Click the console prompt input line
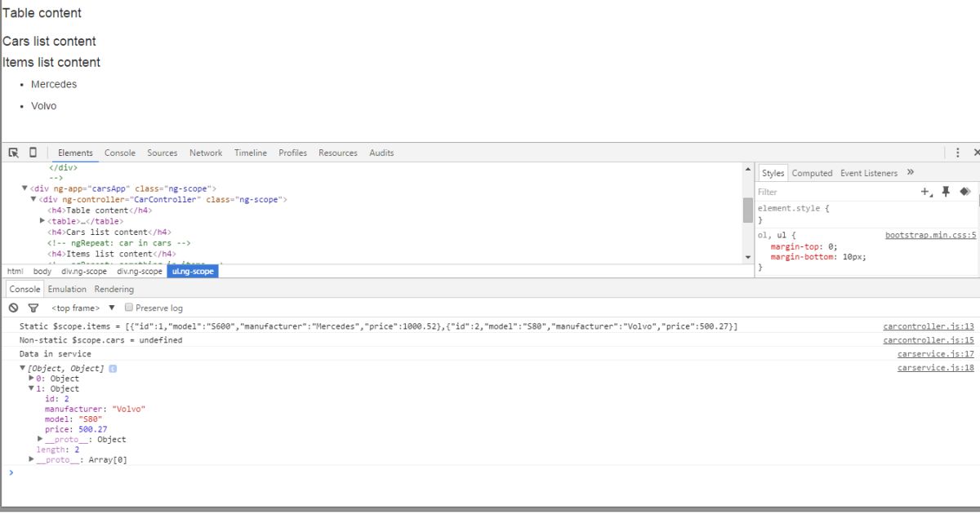980x514 pixels. 490,472
